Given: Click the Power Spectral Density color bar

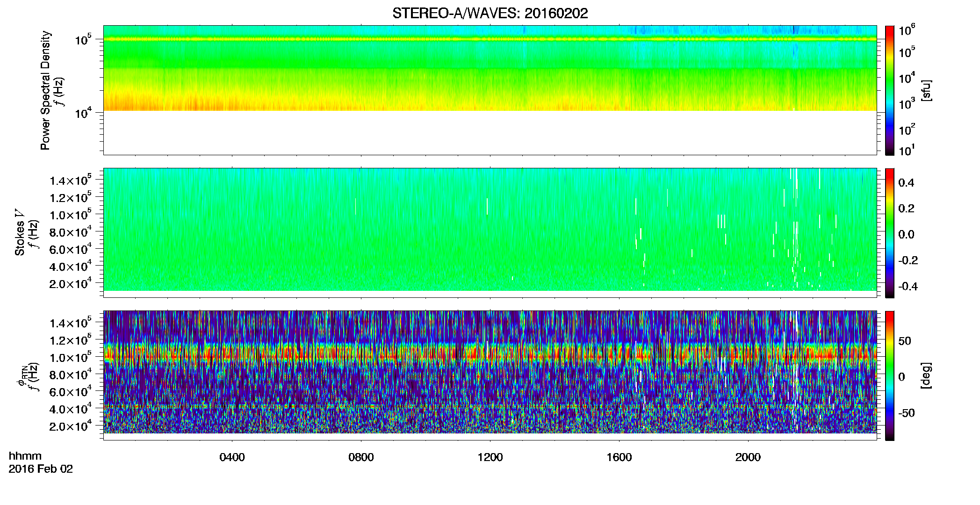Looking at the screenshot, I should click(x=890, y=90).
